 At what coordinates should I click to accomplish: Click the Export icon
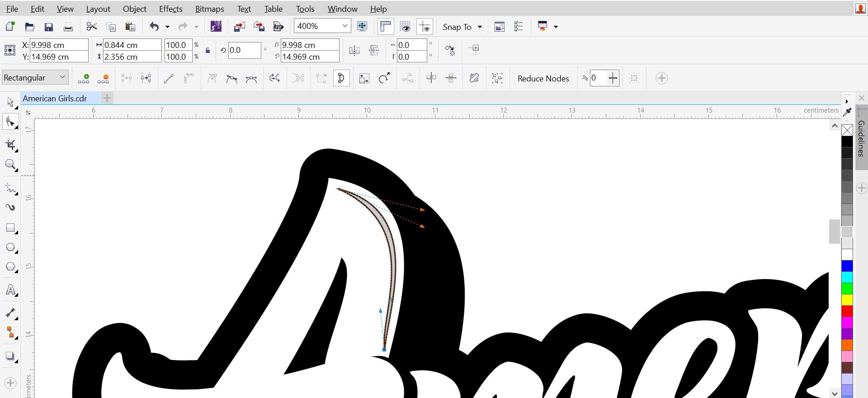click(x=259, y=27)
